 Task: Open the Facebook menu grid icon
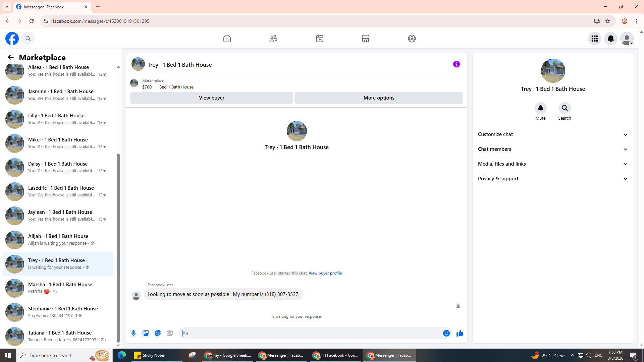pos(594,39)
